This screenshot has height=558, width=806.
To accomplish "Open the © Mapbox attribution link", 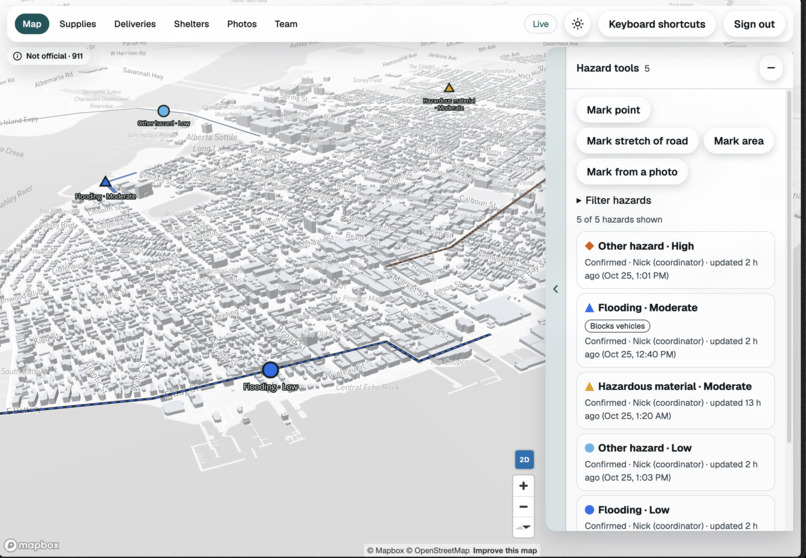I will click(386, 550).
